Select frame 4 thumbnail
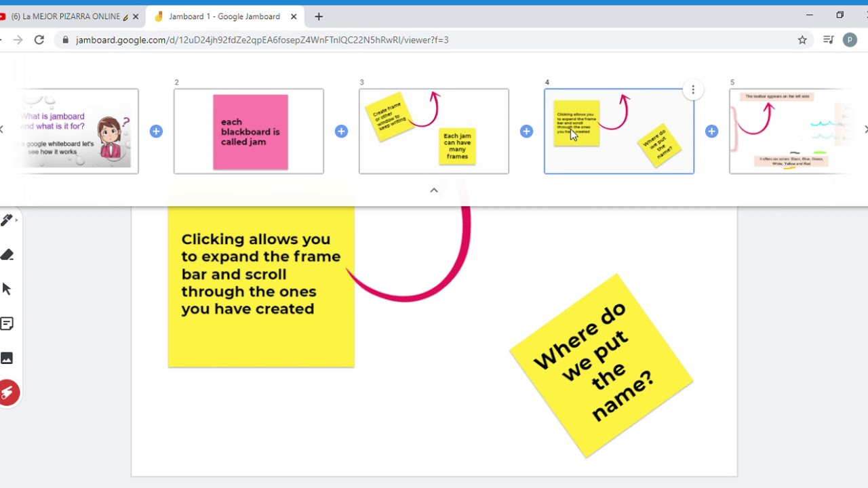 pyautogui.click(x=619, y=131)
